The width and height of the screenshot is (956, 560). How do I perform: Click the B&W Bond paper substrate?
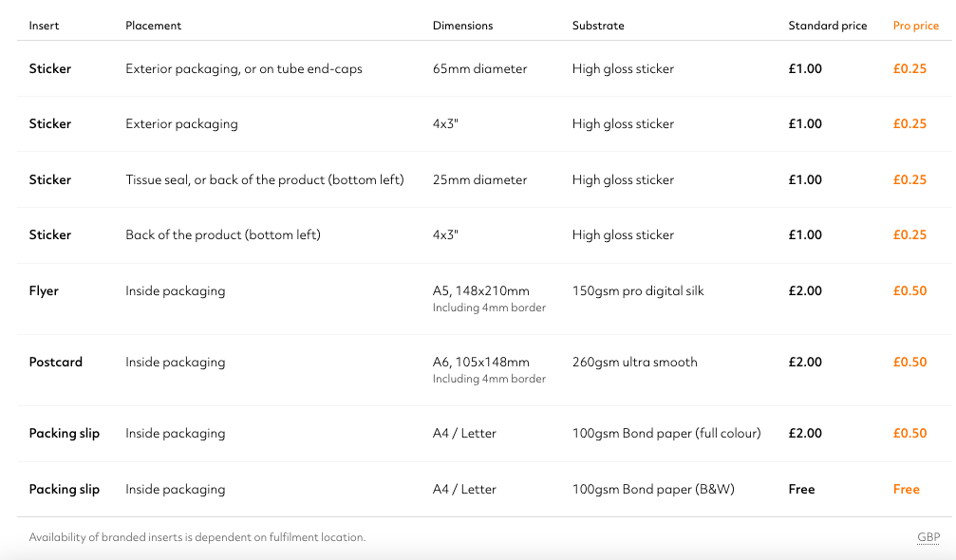[653, 490]
